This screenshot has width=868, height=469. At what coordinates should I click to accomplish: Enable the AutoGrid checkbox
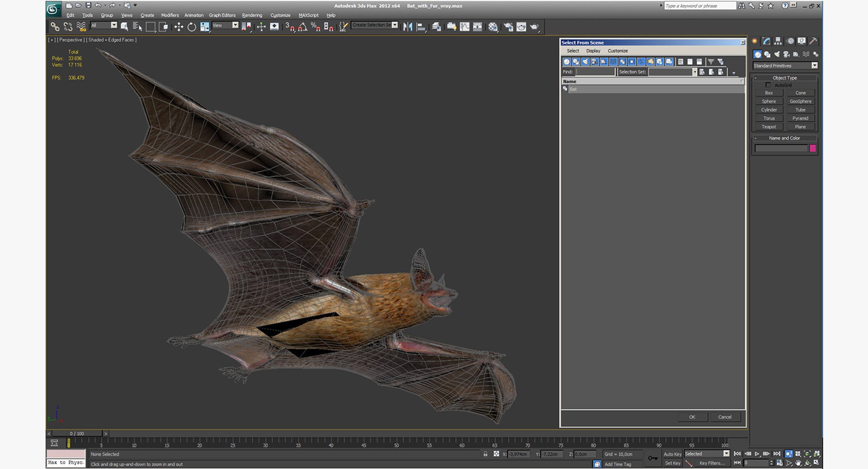point(768,85)
